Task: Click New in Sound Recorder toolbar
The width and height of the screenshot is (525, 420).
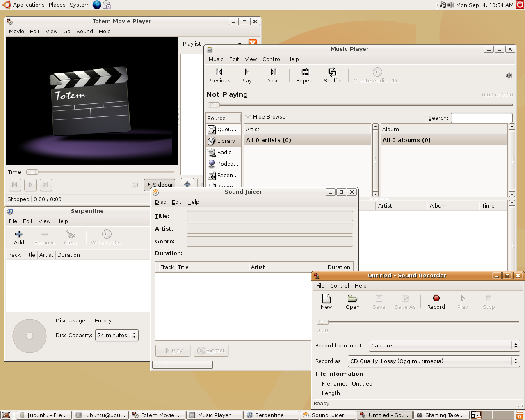Action: pyautogui.click(x=326, y=302)
